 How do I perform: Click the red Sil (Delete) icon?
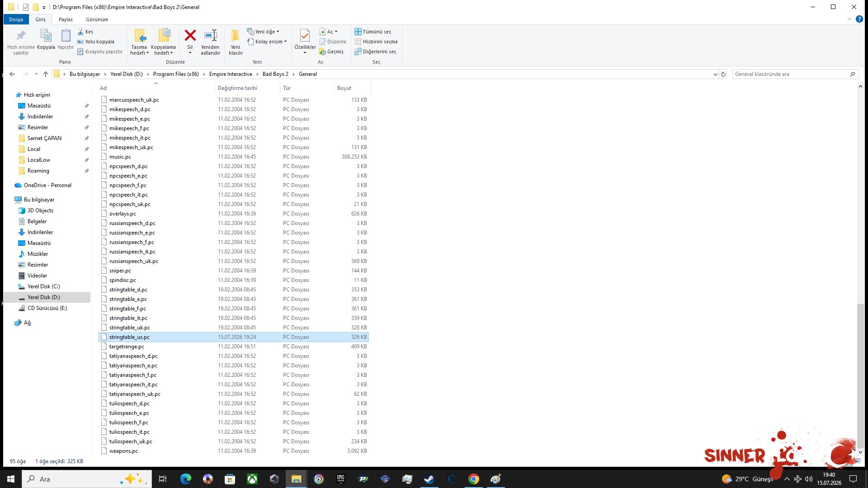190,35
